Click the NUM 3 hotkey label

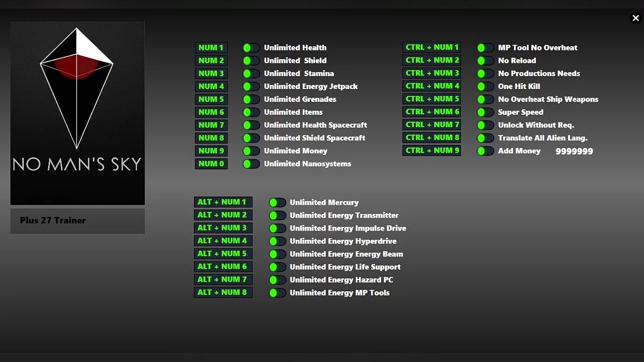tap(211, 73)
